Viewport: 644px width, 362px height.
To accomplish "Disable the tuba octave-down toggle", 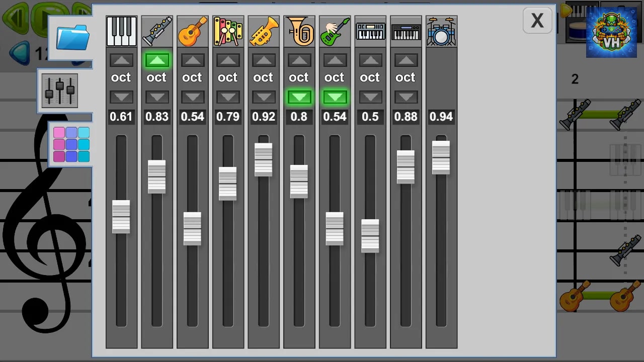I will coord(299,97).
